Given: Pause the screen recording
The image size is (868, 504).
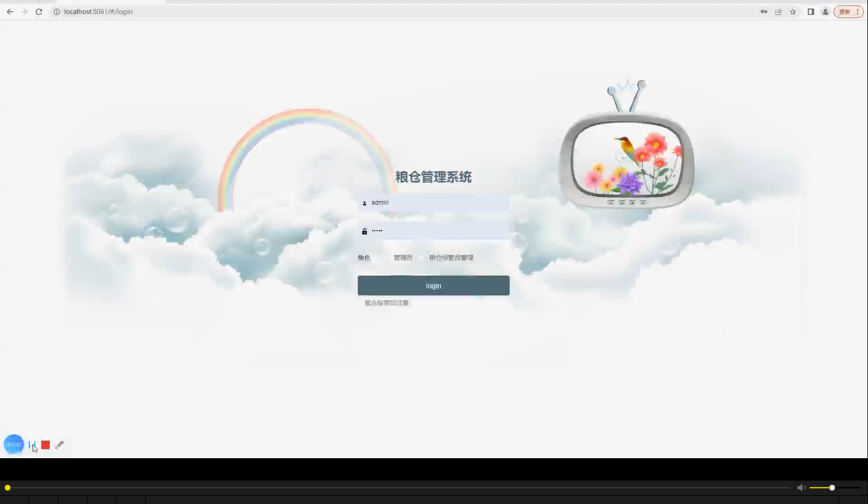Looking at the screenshot, I should click(33, 444).
